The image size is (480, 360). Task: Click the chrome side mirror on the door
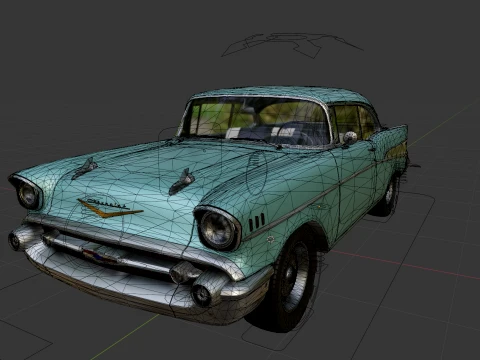350,137
